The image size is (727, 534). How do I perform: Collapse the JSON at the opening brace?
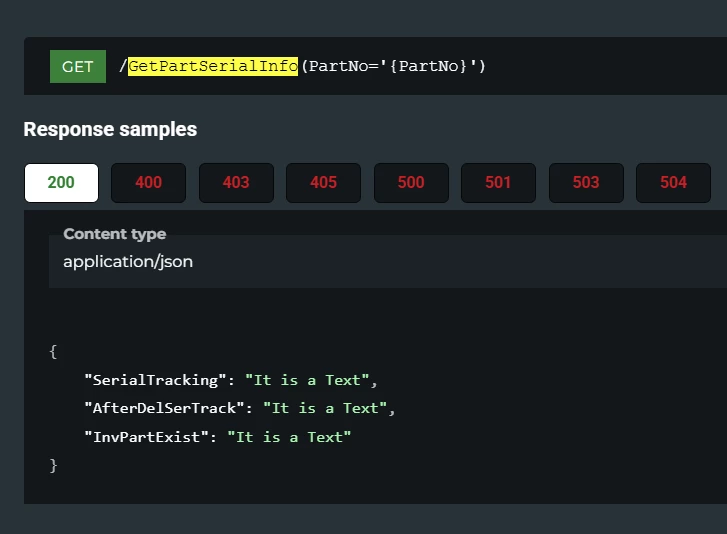coord(53,351)
